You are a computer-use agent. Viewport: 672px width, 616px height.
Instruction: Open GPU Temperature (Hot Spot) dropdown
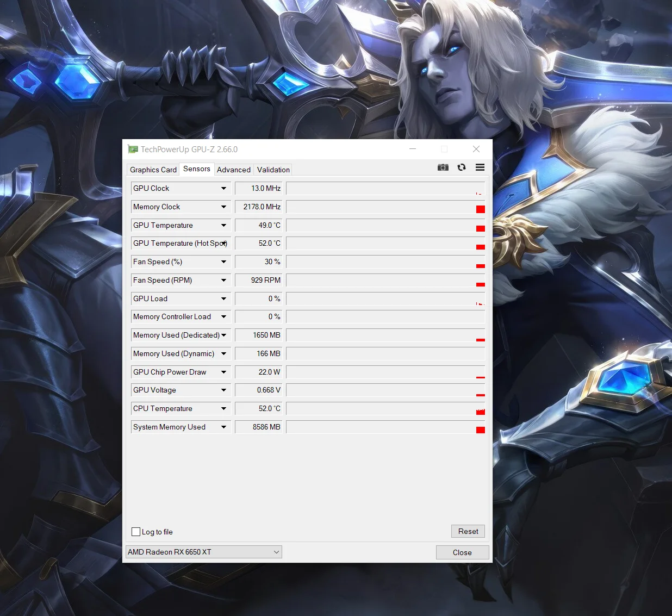223,243
